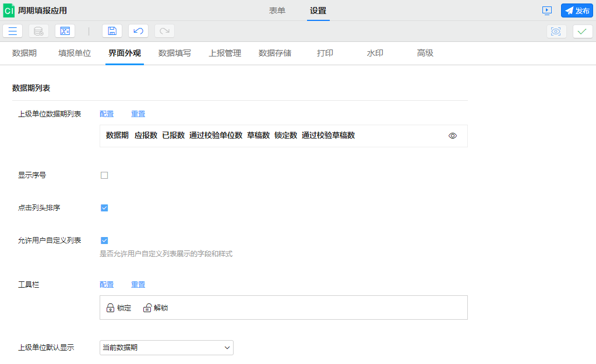Image resolution: width=596 pixels, height=364 pixels.
Task: Save the application settings
Action: click(x=112, y=31)
